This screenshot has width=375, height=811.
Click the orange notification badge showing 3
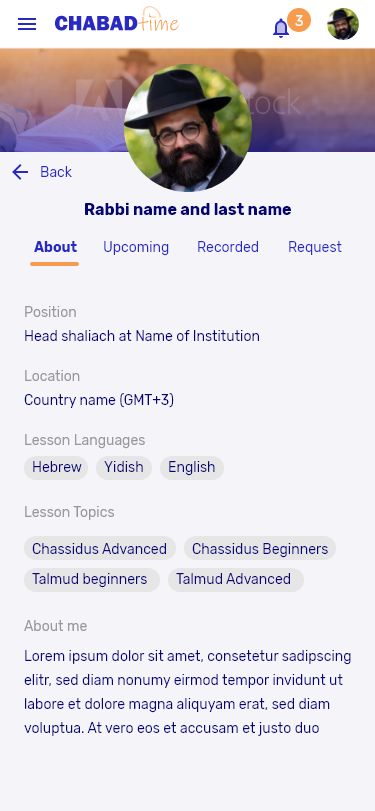pyautogui.click(x=299, y=20)
